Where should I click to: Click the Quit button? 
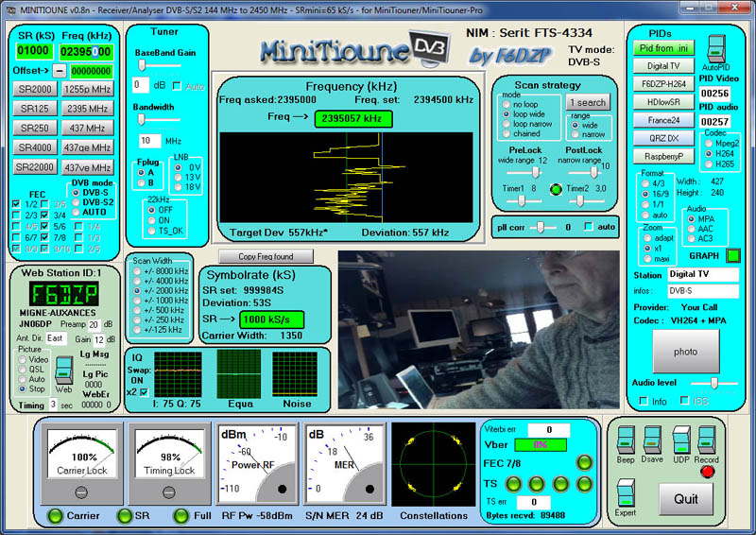click(685, 499)
